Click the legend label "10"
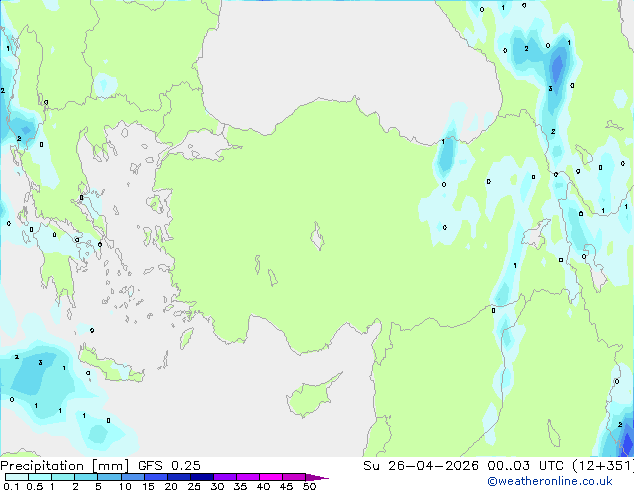 (125, 486)
